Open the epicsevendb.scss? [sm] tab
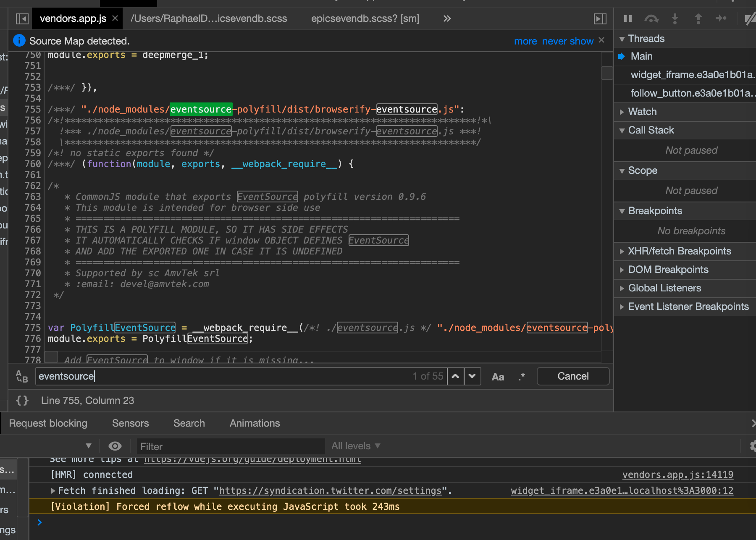The image size is (756, 540). (365, 18)
